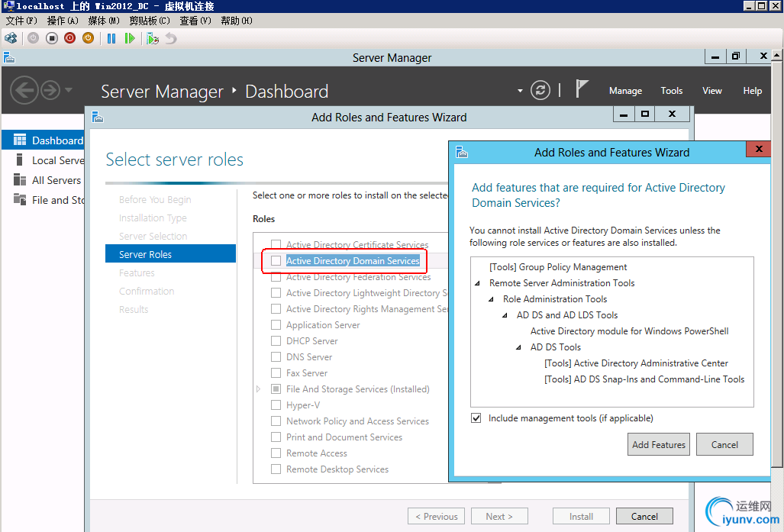This screenshot has width=784, height=532.
Task: Open All Servers in the sidebar
Action: [47, 180]
